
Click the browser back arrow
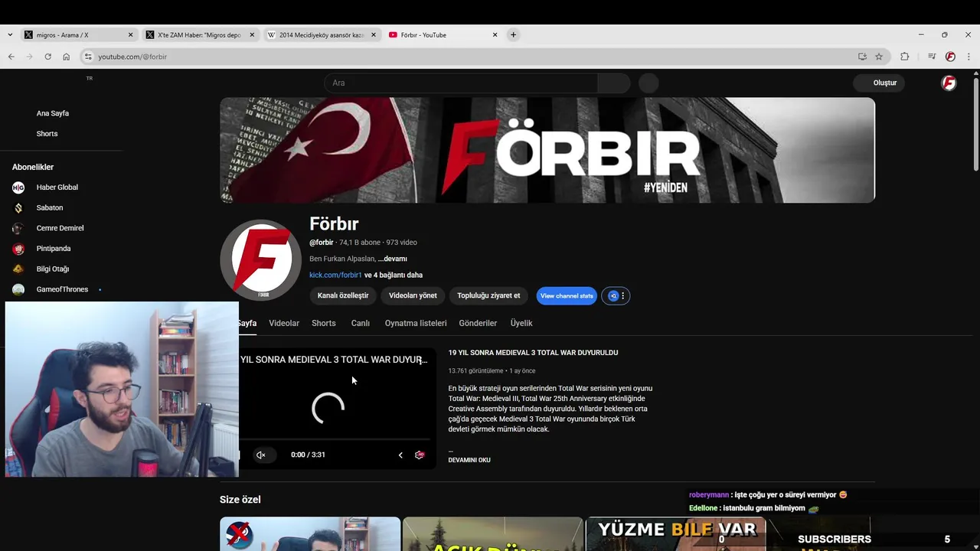tap(11, 57)
